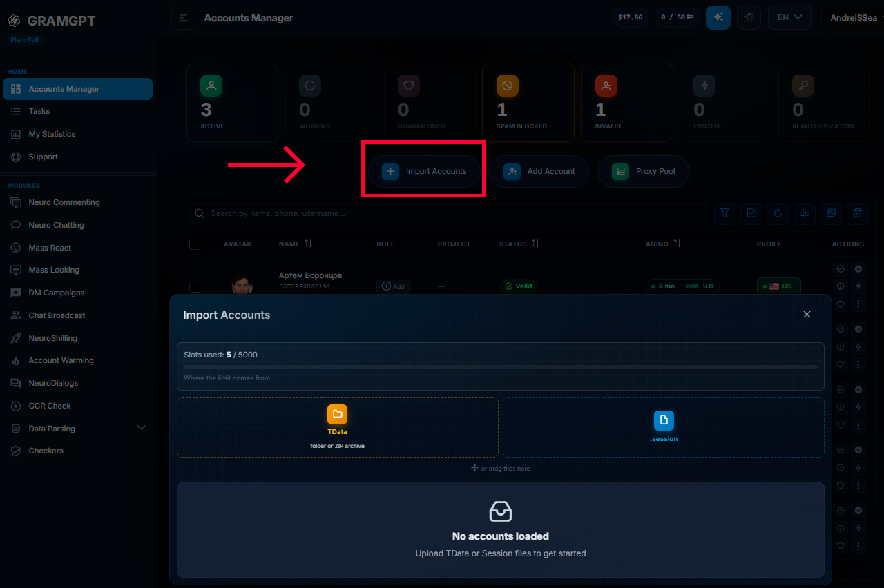The width and height of the screenshot is (884, 588).
Task: Open the Neuro Commenting module
Action: click(78, 202)
